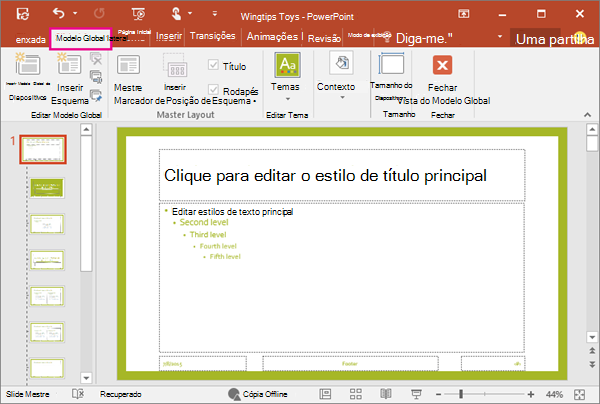The width and height of the screenshot is (600, 404).
Task: Click the Preserve master icon
Action: (x=96, y=95)
